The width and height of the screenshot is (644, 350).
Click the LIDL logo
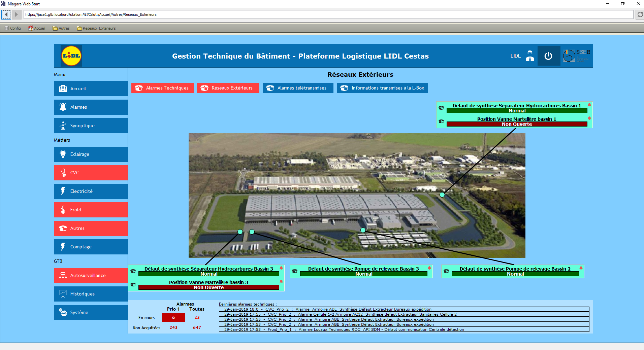(x=71, y=56)
